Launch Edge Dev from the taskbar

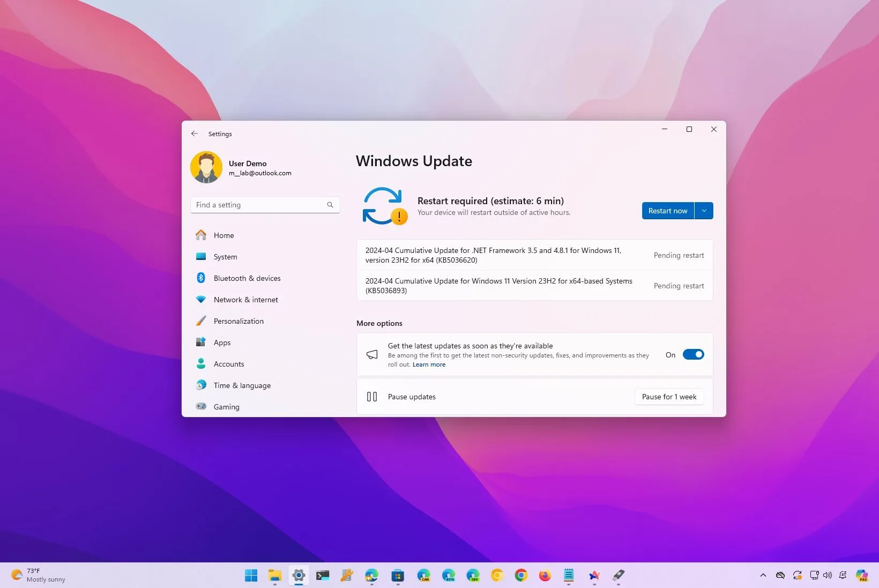(x=473, y=575)
